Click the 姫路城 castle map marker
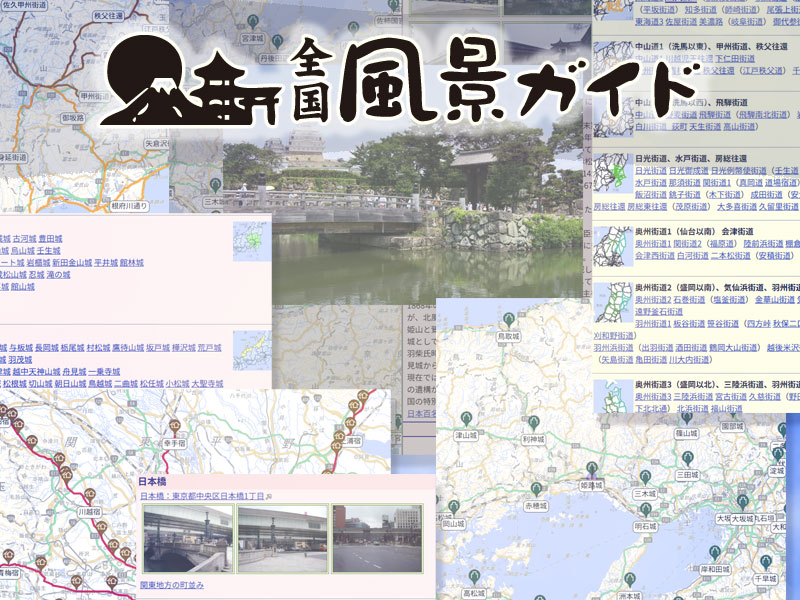Image resolution: width=800 pixels, height=600 pixels. tap(591, 469)
